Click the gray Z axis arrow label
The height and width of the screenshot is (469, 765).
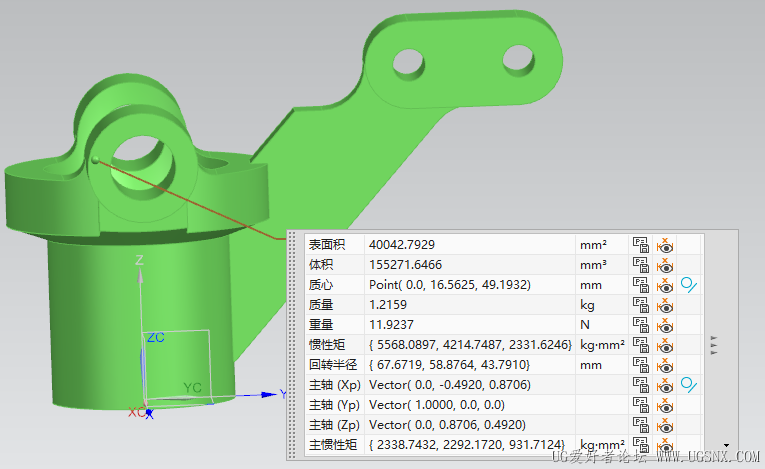140,260
